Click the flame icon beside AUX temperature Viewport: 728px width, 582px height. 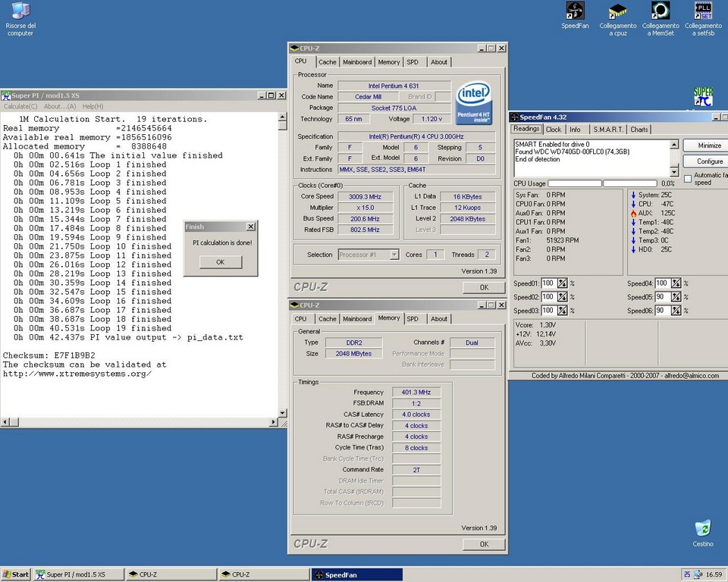633,213
